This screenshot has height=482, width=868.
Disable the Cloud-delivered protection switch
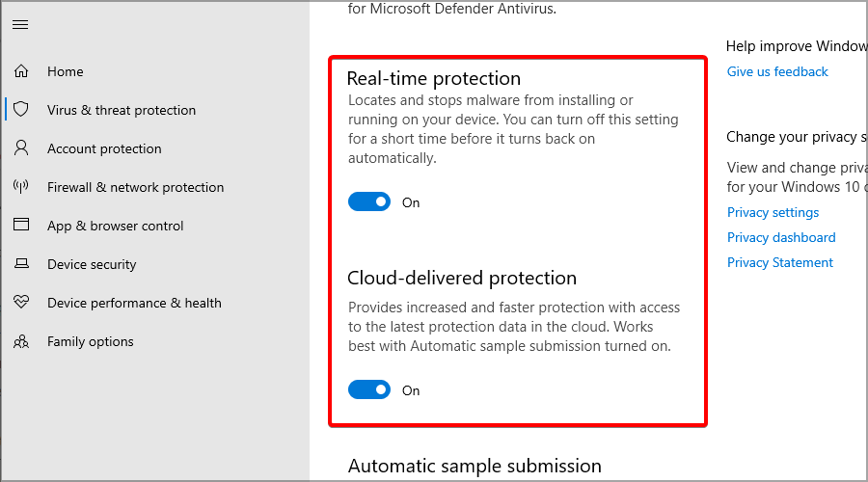click(x=369, y=389)
